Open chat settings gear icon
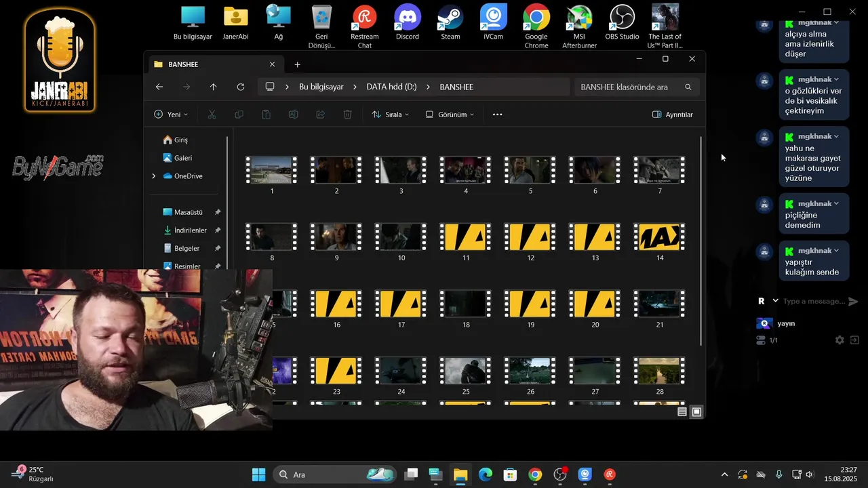868x488 pixels. (x=840, y=340)
